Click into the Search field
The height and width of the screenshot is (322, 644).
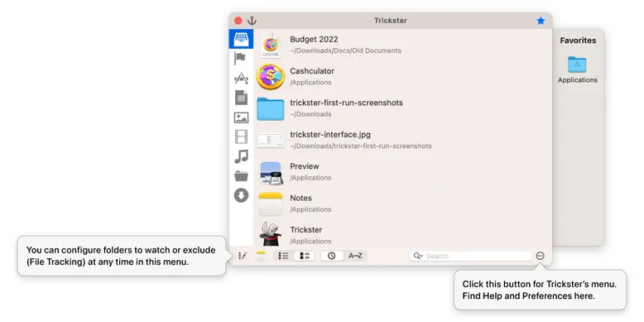point(471,256)
